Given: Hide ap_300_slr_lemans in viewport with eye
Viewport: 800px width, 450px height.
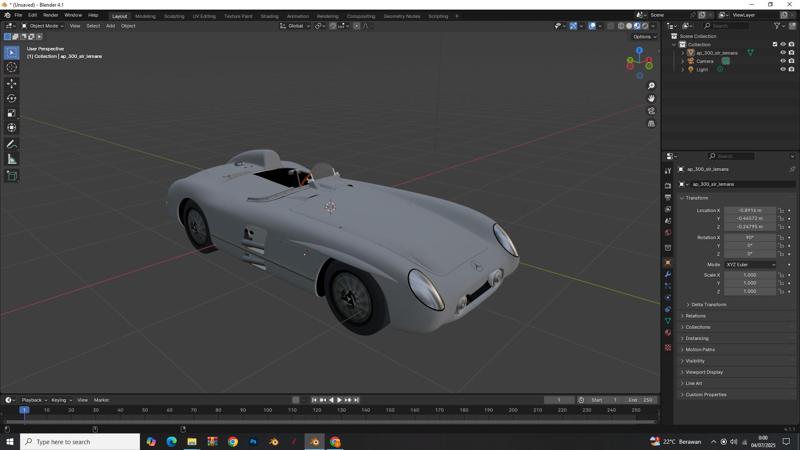Looking at the screenshot, I should pos(783,53).
